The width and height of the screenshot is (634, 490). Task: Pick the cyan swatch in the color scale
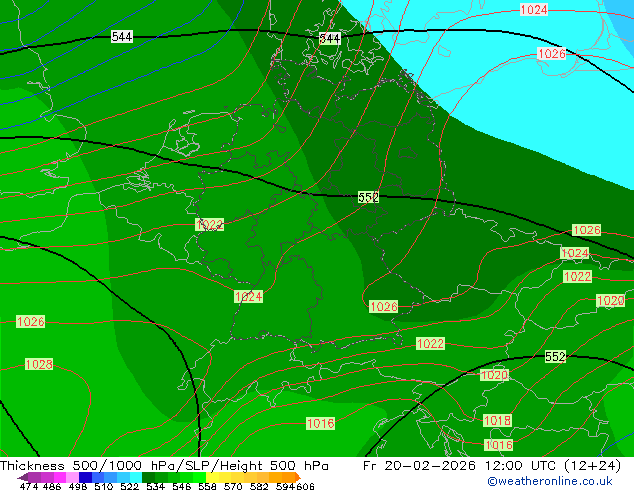pyautogui.click(x=136, y=477)
